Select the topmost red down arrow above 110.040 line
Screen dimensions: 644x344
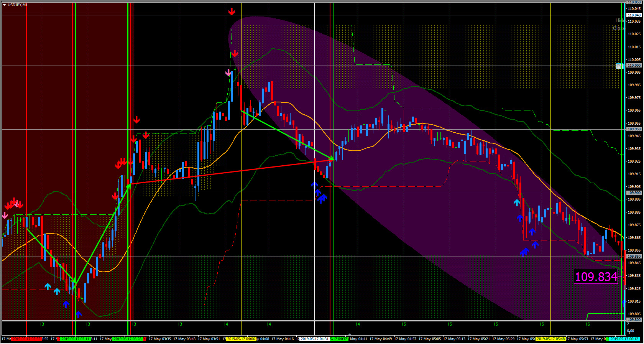click(232, 12)
